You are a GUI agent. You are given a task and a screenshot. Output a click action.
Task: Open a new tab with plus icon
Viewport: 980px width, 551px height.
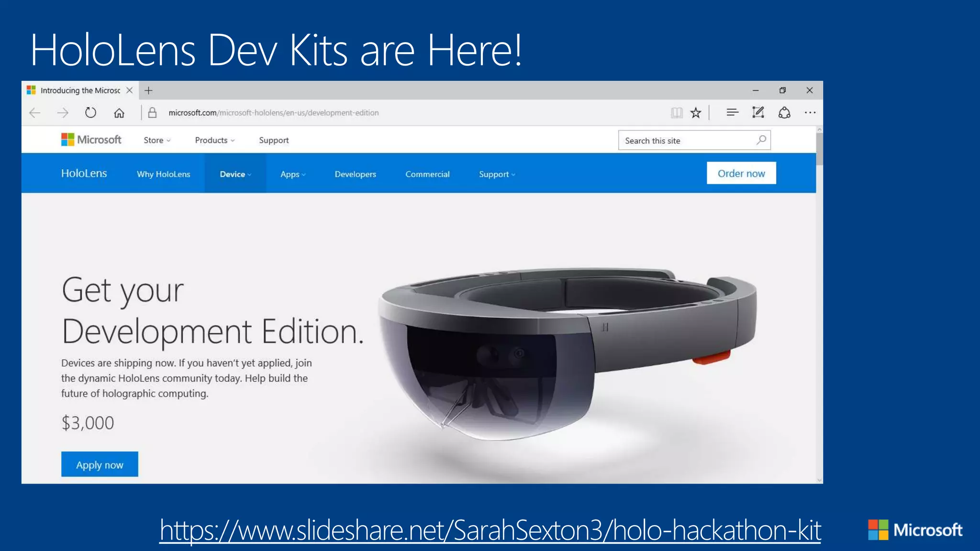(148, 90)
